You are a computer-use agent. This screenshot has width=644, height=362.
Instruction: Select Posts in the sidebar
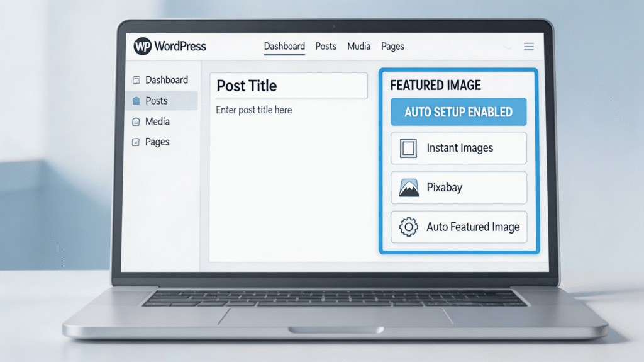[162, 101]
